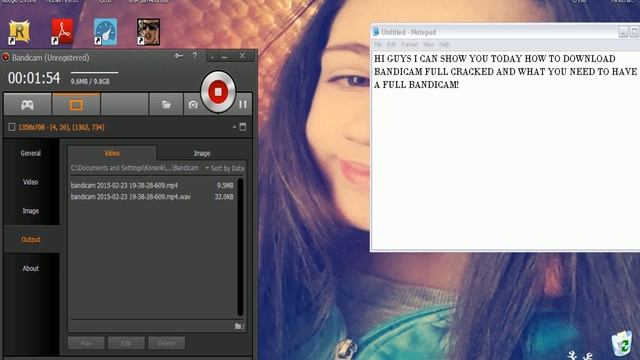
Task: Open folder icon below the file list
Action: click(239, 326)
